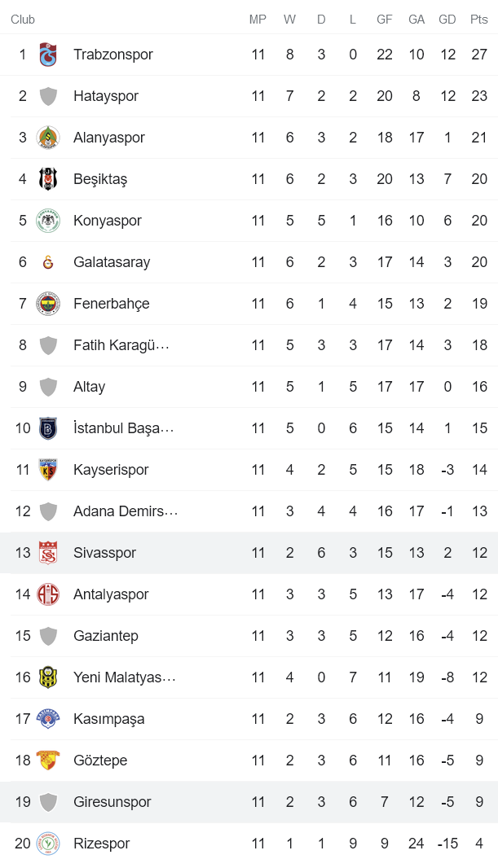Click the GD column header
Image resolution: width=498 pixels, height=868 pixels.
[447, 20]
